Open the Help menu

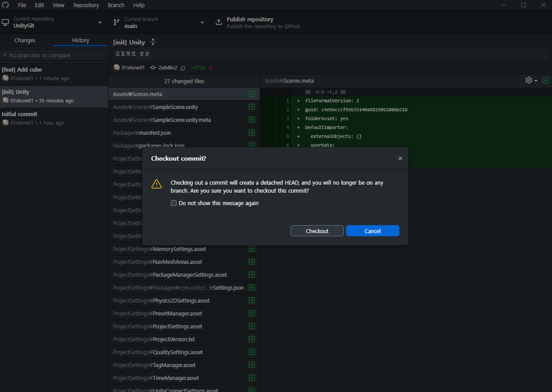pos(139,5)
